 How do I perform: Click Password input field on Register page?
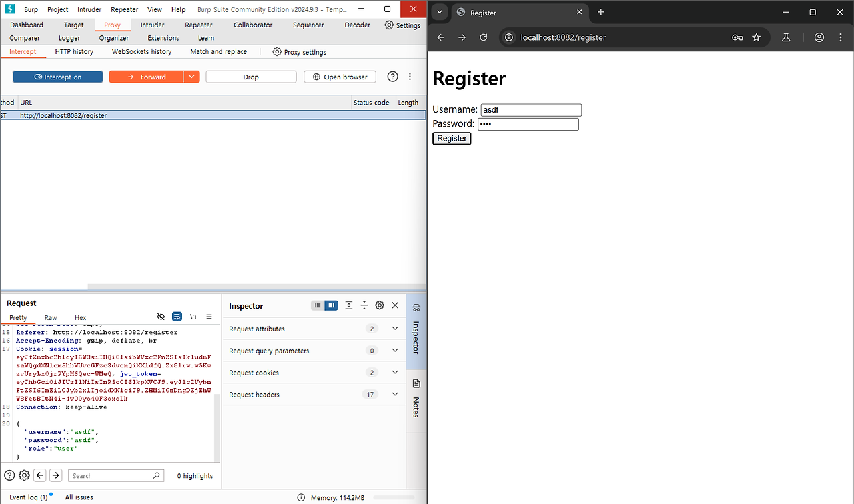[528, 124]
